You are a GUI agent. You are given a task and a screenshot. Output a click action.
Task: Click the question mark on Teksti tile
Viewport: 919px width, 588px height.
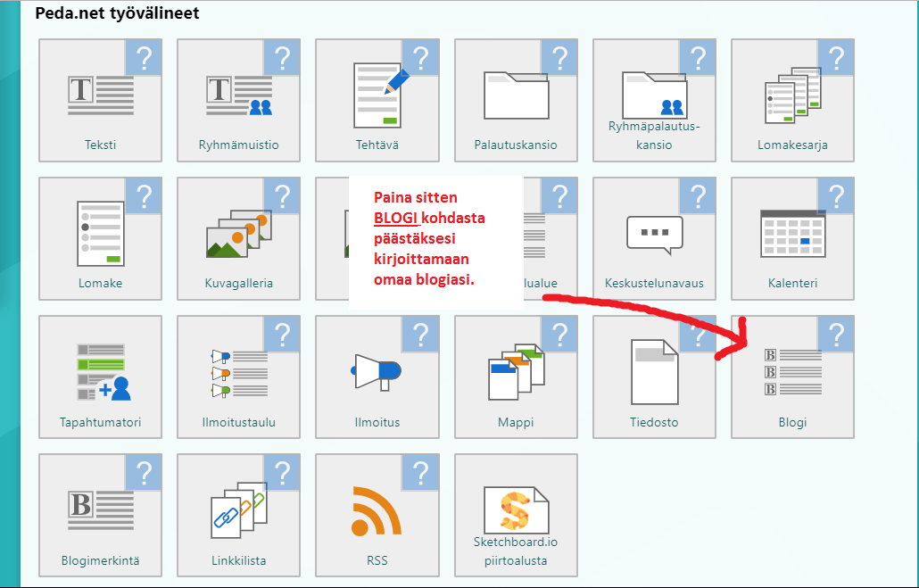144,58
